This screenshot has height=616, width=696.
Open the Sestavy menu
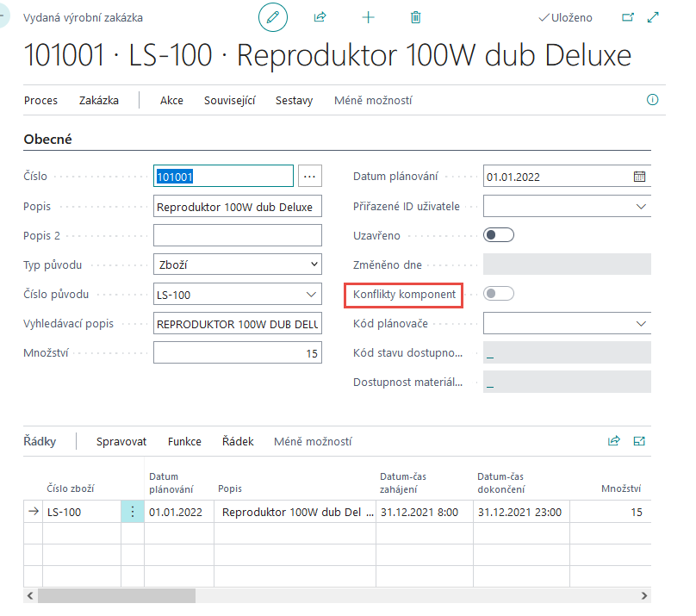click(x=294, y=101)
